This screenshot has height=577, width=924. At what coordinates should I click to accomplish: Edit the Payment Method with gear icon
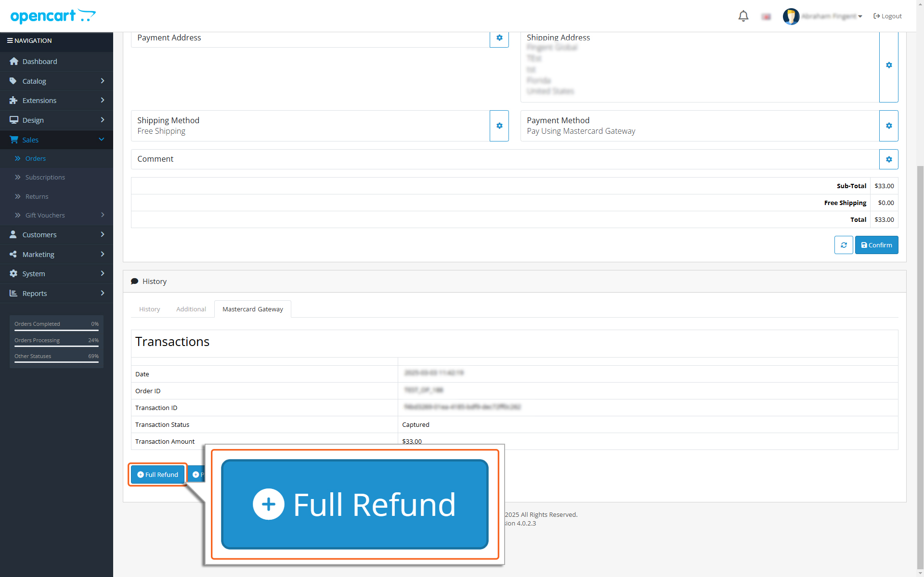click(889, 126)
